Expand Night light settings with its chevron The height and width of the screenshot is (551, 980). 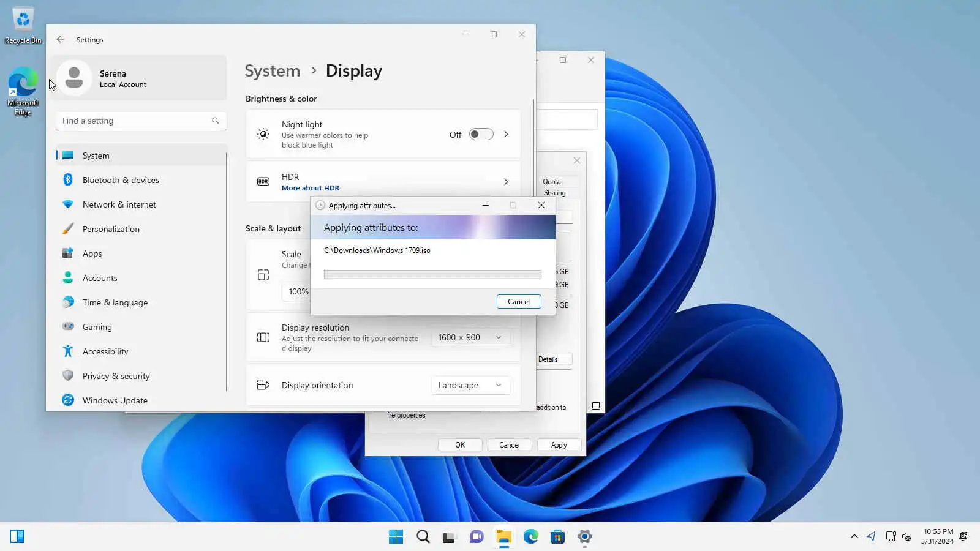[506, 134]
